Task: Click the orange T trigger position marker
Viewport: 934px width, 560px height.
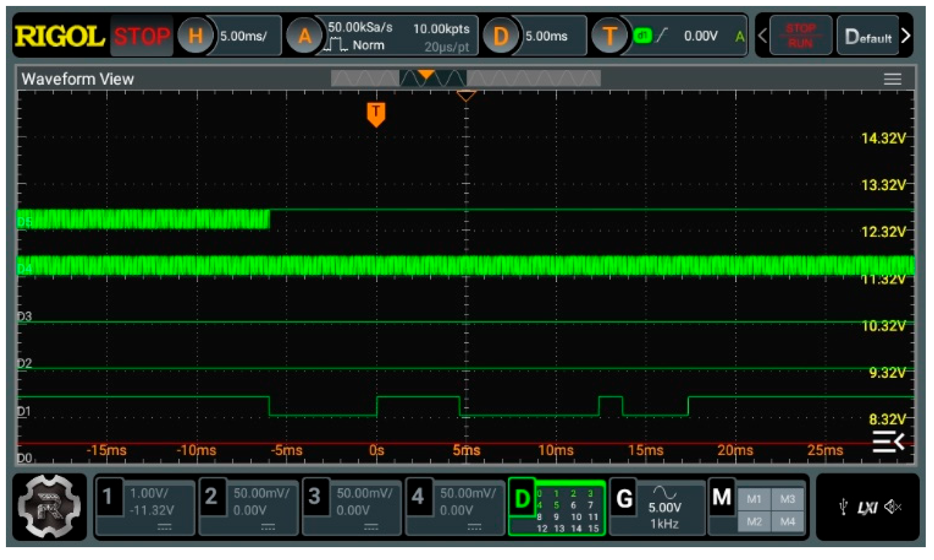Action: pyautogui.click(x=376, y=114)
